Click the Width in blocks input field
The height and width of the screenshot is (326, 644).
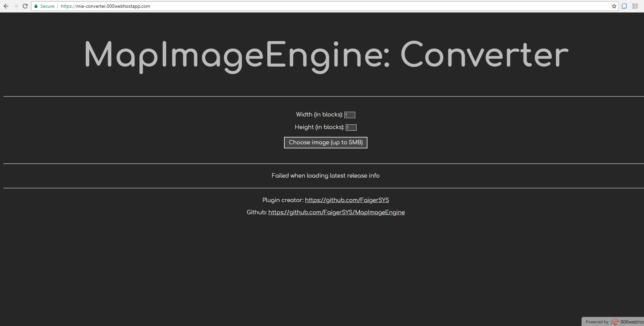tap(349, 115)
